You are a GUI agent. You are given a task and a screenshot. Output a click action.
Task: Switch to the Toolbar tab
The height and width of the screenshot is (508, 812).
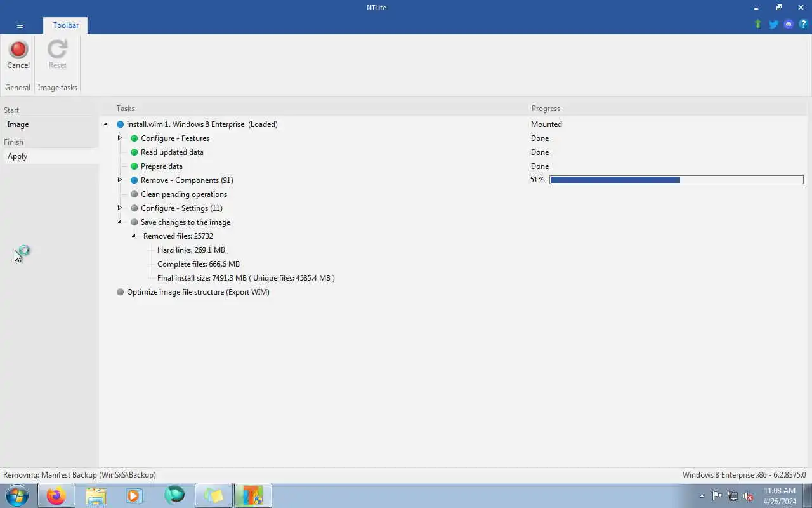click(65, 25)
